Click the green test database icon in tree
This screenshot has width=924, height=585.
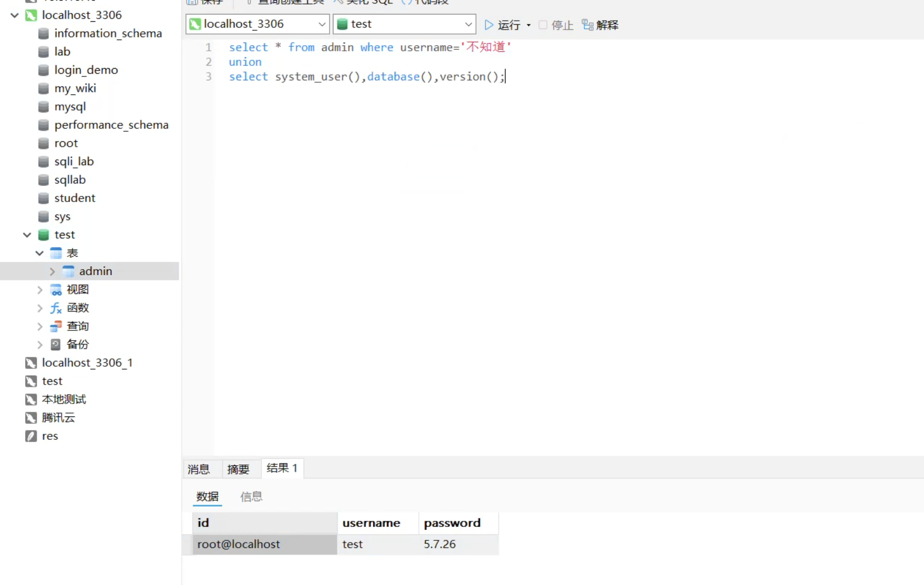click(44, 235)
